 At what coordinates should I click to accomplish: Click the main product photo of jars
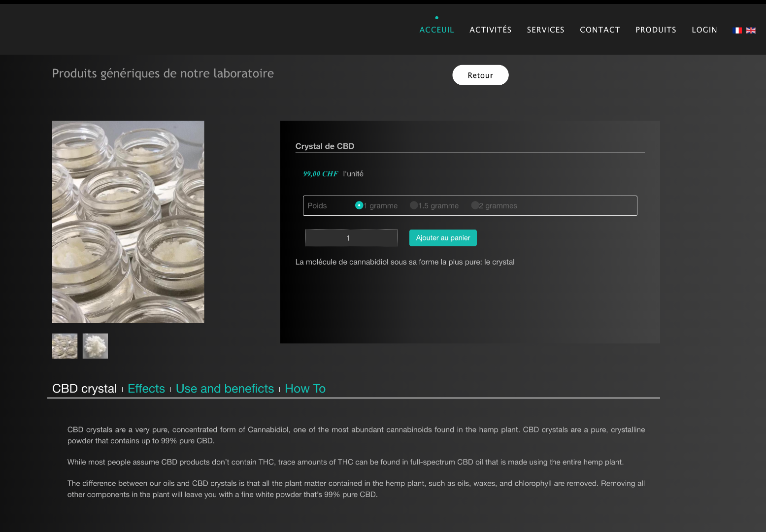pos(128,222)
